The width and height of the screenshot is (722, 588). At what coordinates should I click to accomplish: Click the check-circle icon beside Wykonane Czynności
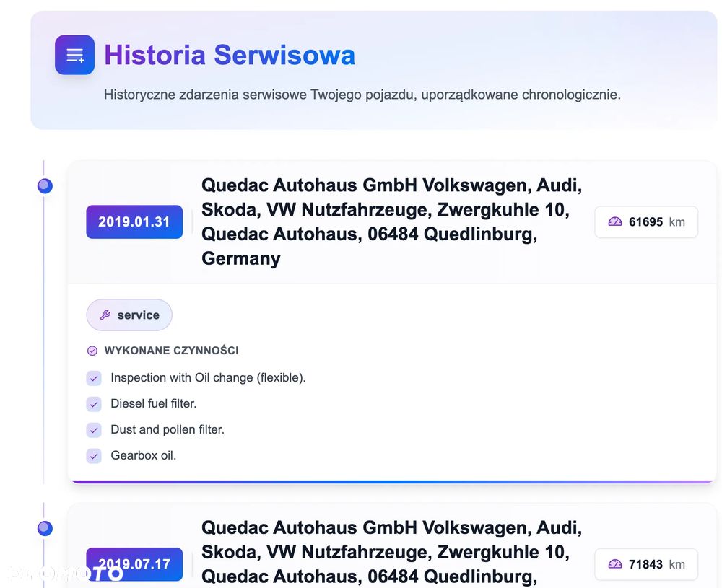[92, 351]
